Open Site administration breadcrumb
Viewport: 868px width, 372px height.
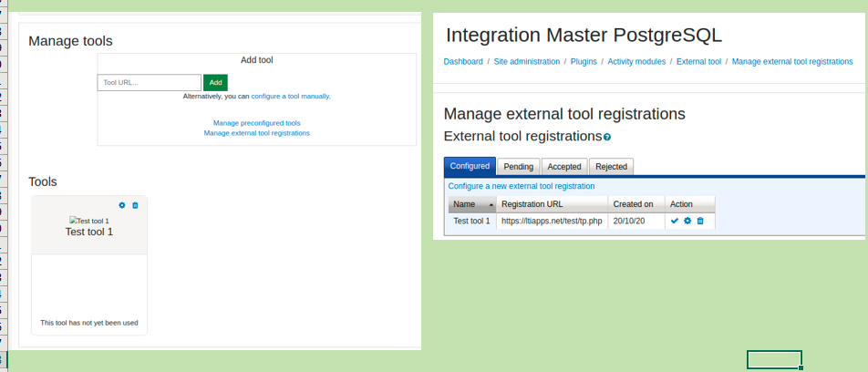526,62
